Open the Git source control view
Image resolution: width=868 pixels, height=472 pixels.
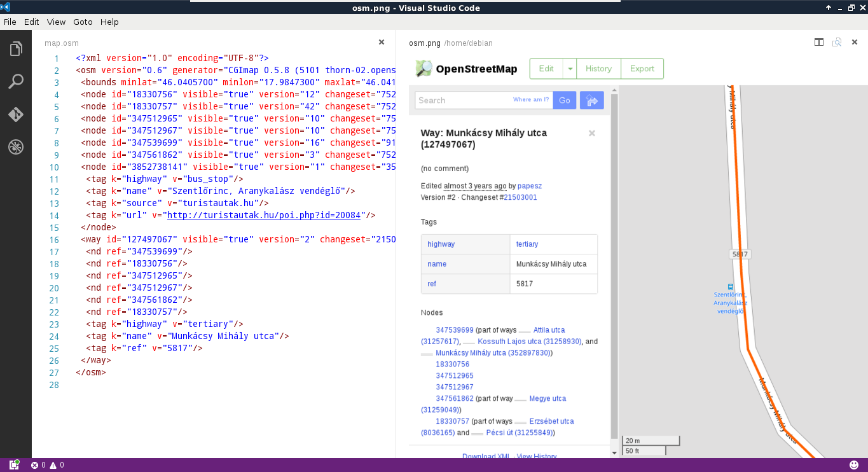(x=16, y=115)
